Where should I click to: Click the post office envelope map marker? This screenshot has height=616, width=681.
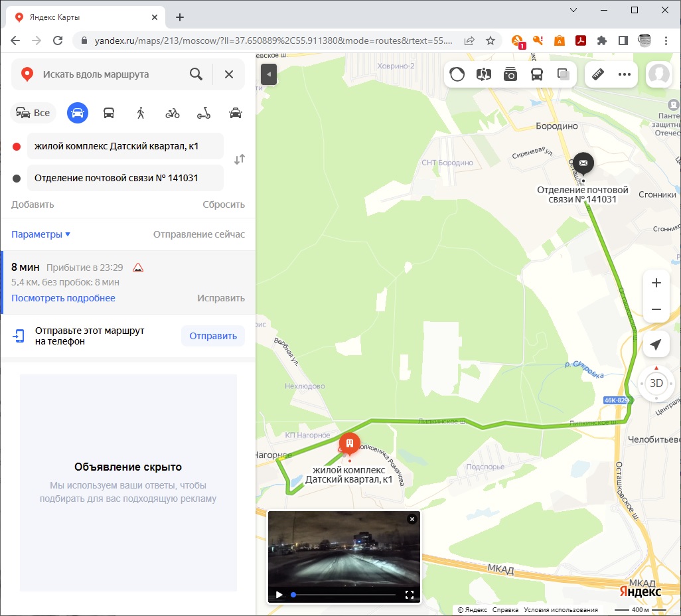tap(583, 164)
